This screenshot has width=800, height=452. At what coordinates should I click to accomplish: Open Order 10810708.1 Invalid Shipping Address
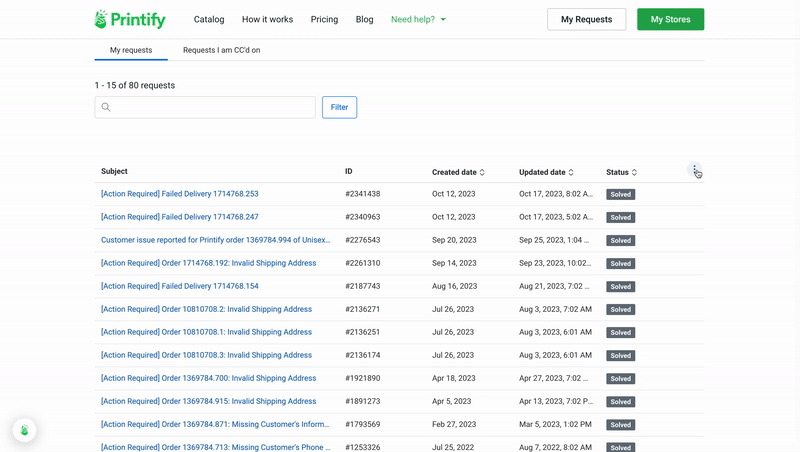coord(206,332)
